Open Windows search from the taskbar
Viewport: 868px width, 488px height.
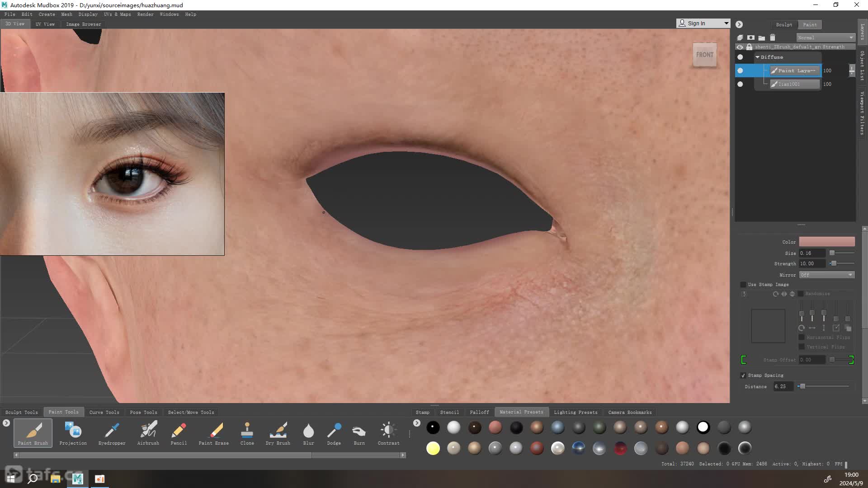pyautogui.click(x=33, y=479)
